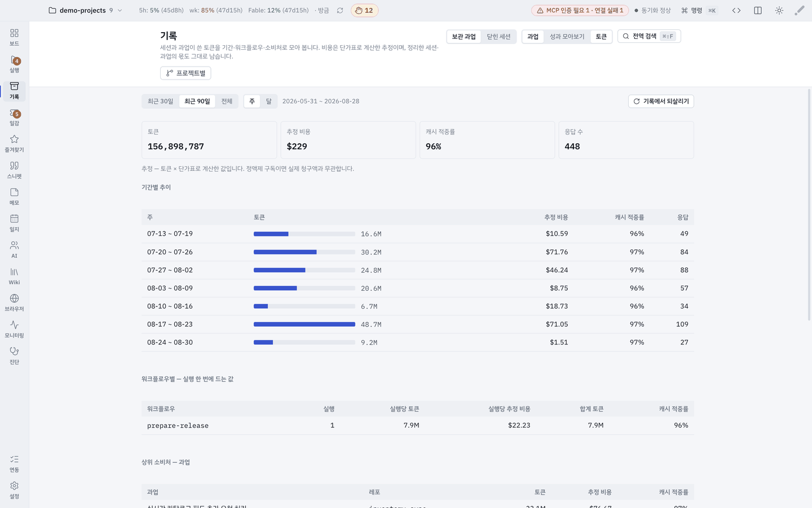Open the 프로젝트별 branch filter
The image size is (812, 508).
[x=186, y=73]
